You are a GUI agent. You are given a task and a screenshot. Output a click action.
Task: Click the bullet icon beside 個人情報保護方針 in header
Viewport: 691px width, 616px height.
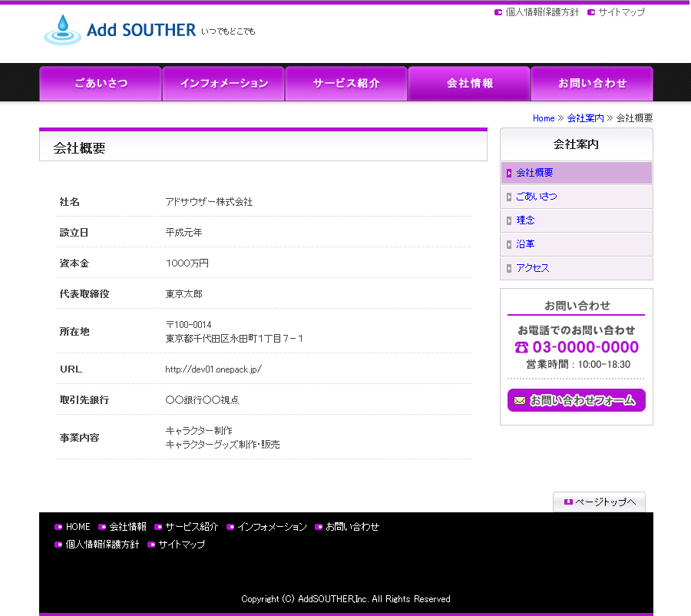498,12
